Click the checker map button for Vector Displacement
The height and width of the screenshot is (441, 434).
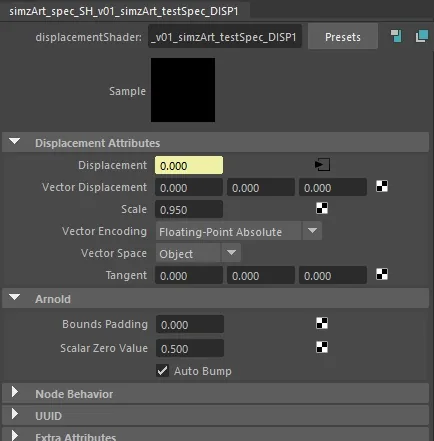382,186
